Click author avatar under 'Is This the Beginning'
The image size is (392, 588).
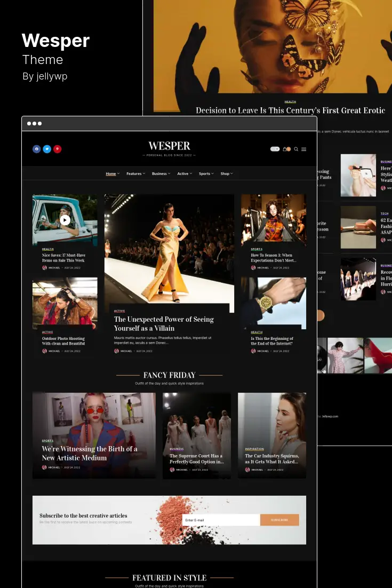click(x=253, y=351)
